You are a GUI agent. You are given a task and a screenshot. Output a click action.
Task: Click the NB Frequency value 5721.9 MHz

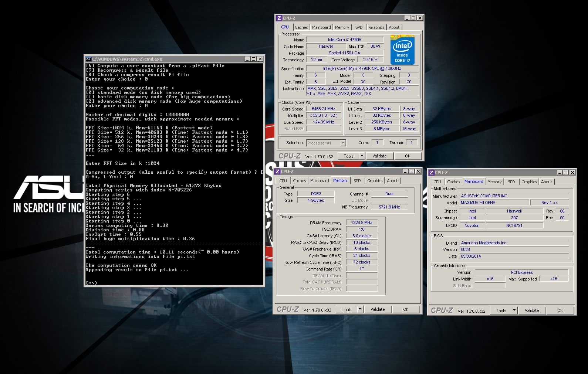(389, 207)
